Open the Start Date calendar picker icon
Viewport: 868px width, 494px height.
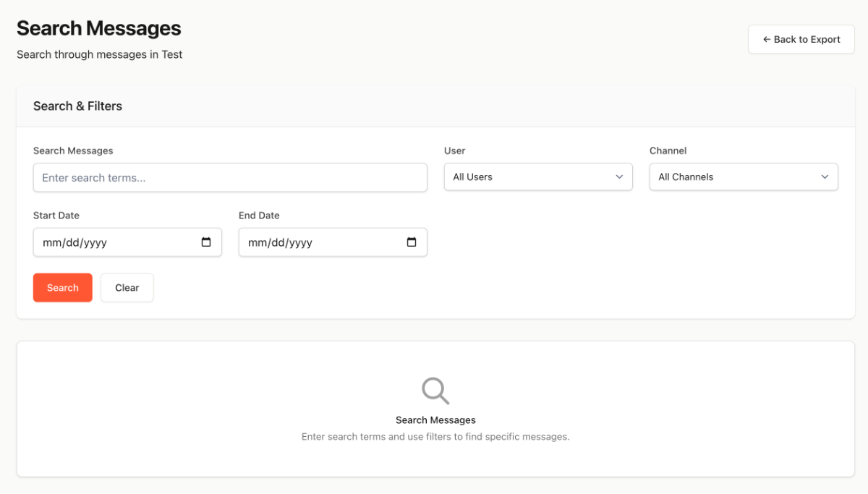(206, 242)
